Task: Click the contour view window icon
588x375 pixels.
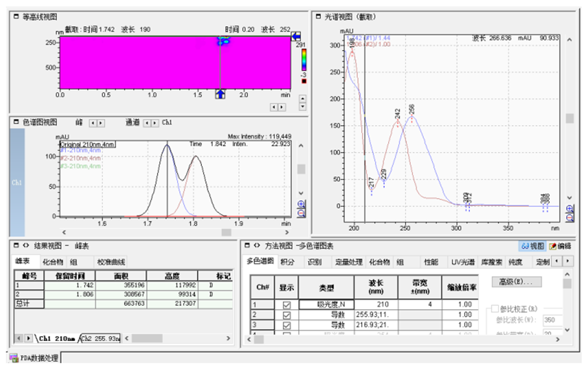Action: click(x=16, y=17)
